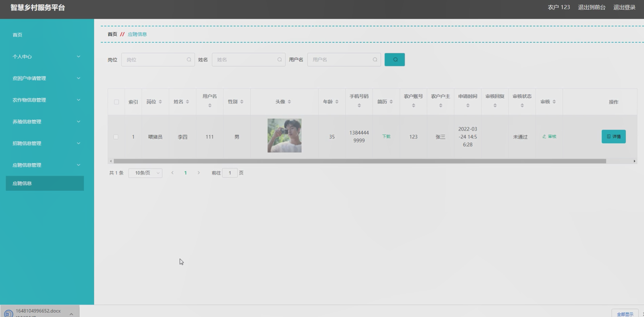This screenshot has height=317, width=644.
Task: Click the 详情 button for 李四
Action: (x=613, y=136)
